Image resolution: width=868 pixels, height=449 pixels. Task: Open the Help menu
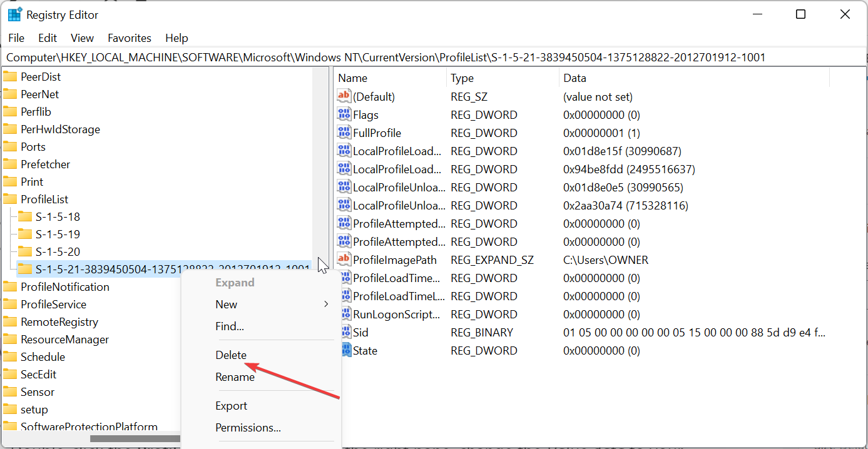pos(176,38)
